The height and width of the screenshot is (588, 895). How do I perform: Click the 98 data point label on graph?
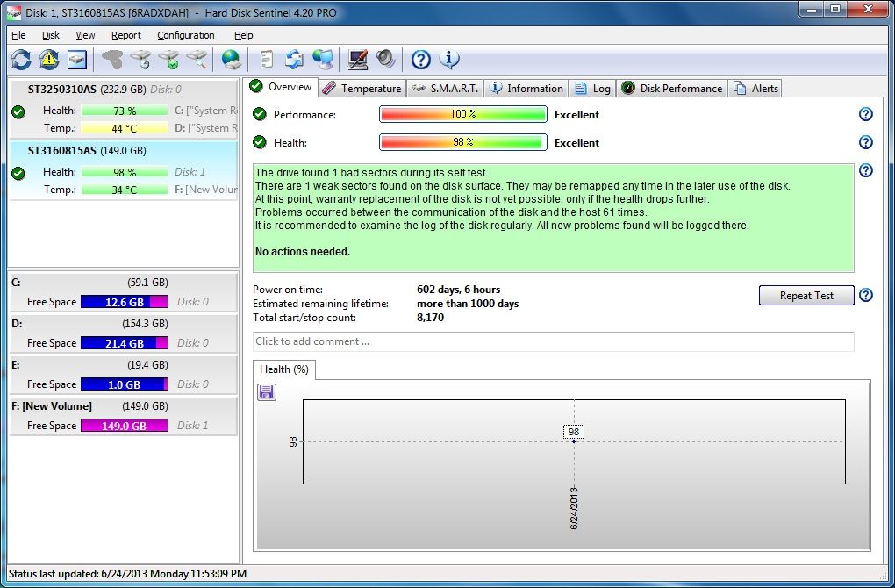[x=574, y=432]
